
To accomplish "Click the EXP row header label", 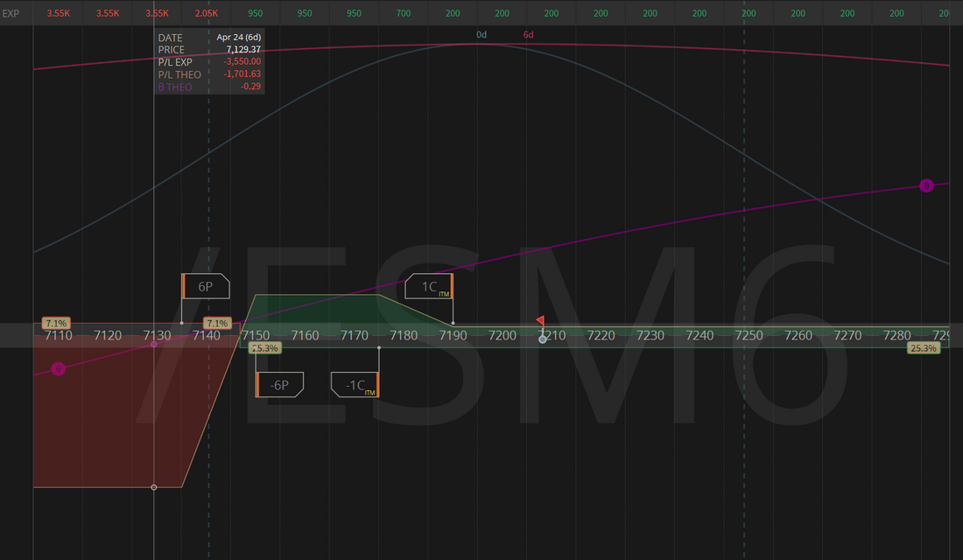I will coord(11,14).
